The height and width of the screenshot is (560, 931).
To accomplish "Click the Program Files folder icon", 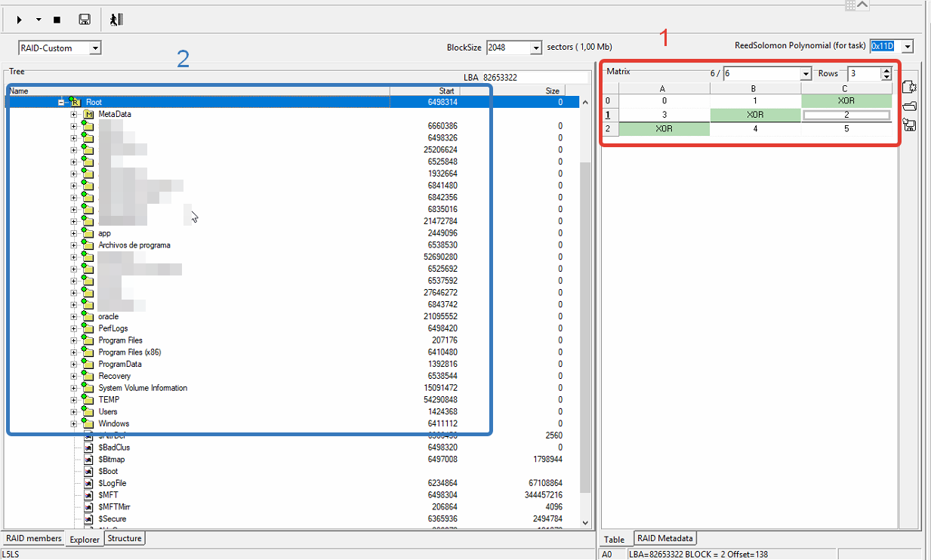I will [88, 340].
